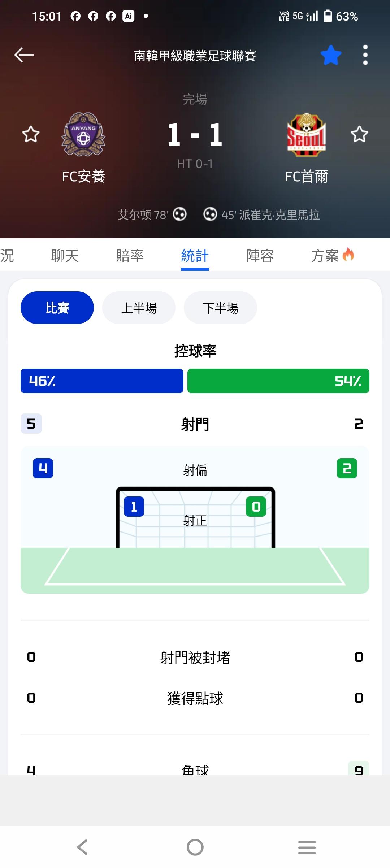Switch to the 聊天 tab
390x868 pixels.
coord(65,256)
